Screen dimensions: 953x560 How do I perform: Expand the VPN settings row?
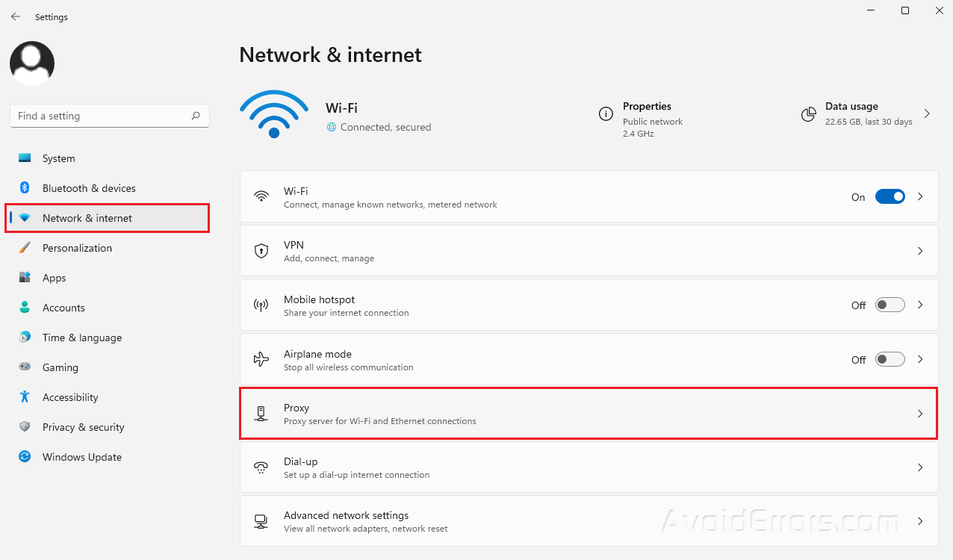coord(920,251)
